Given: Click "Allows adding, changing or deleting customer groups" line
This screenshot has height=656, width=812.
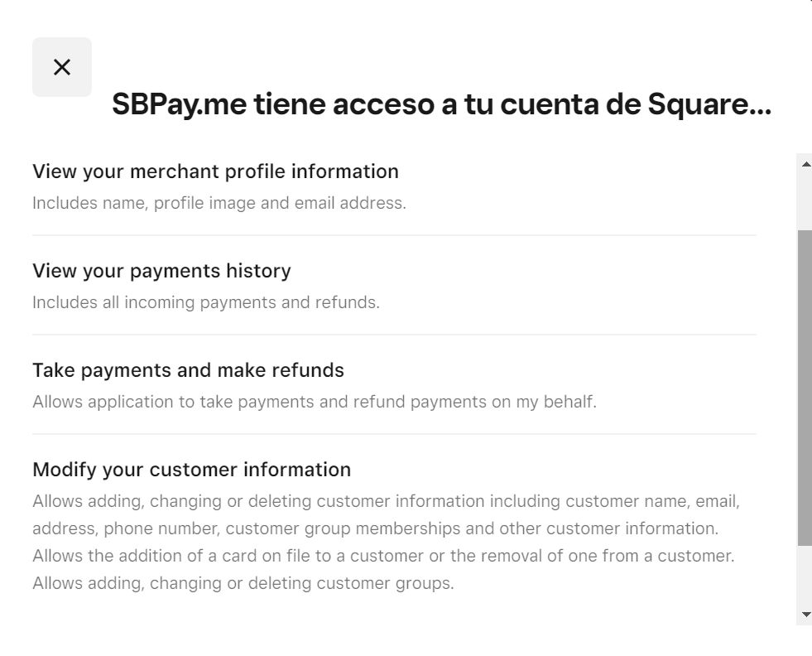Looking at the screenshot, I should click(x=243, y=583).
